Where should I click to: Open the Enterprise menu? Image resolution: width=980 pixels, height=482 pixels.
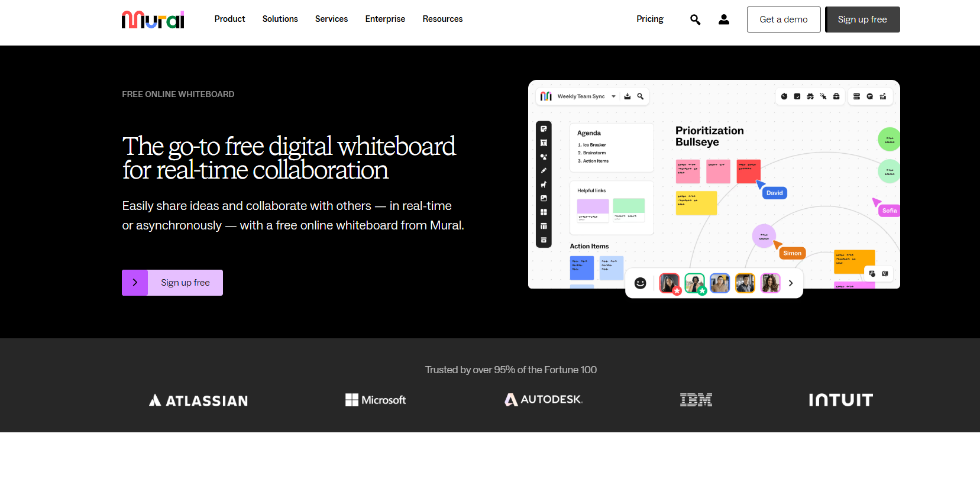385,19
